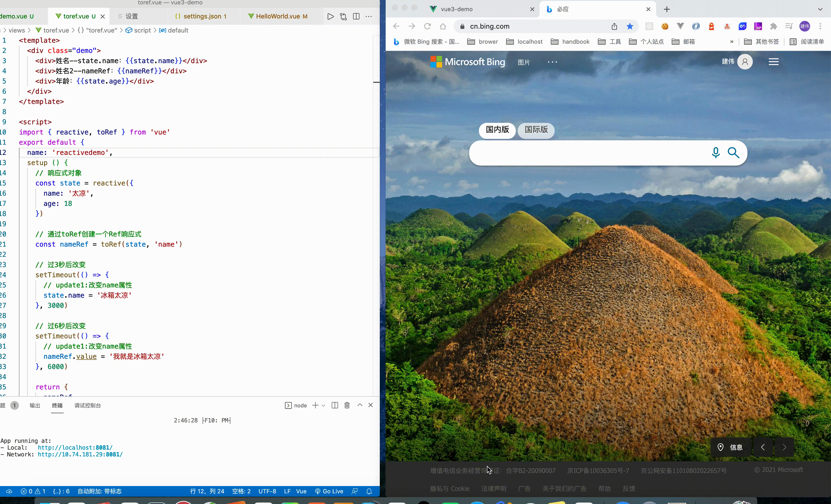This screenshot has width=831, height=504.
Task: Open the 调试控制台 panel tab
Action: click(x=88, y=406)
